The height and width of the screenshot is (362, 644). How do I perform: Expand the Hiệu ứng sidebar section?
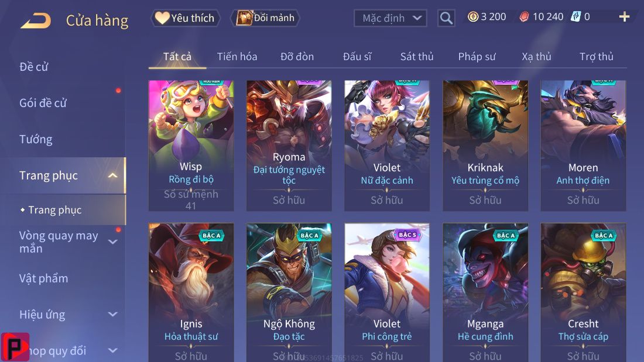click(x=112, y=315)
